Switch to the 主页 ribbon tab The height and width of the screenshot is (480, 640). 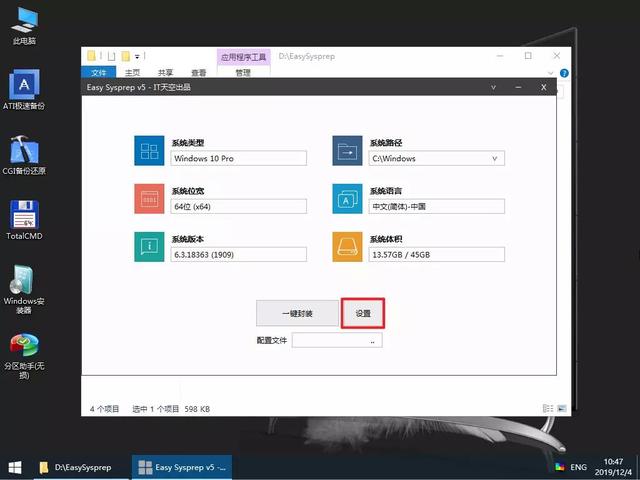coord(132,73)
